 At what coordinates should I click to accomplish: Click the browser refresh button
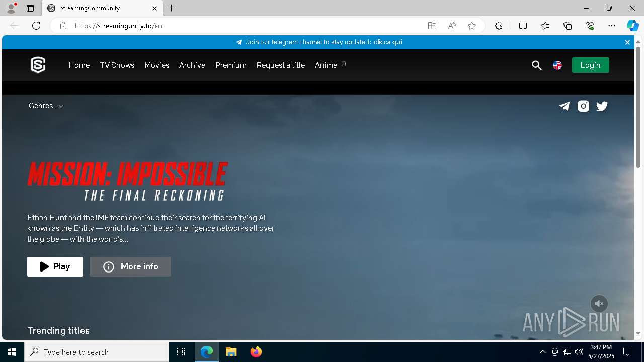point(36,26)
